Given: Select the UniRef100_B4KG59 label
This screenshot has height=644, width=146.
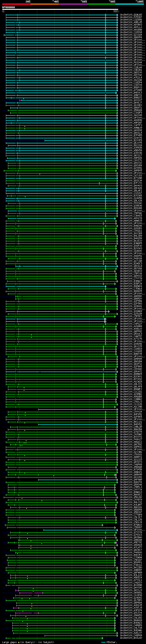Looking at the screenshot, I should click(x=131, y=238).
